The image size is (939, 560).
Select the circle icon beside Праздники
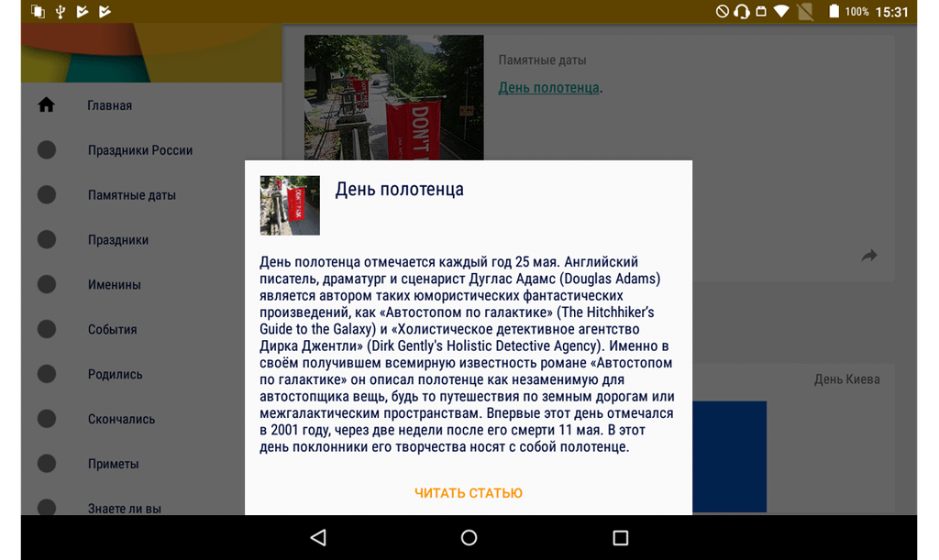47,239
